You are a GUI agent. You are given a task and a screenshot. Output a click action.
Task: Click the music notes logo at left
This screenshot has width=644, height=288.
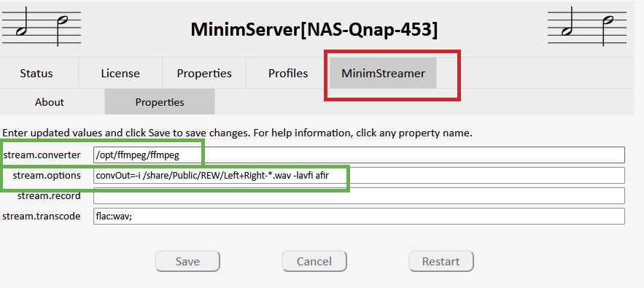pos(42,27)
